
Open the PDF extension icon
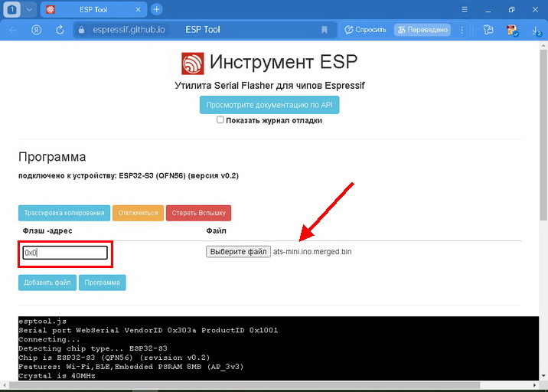coord(512,31)
